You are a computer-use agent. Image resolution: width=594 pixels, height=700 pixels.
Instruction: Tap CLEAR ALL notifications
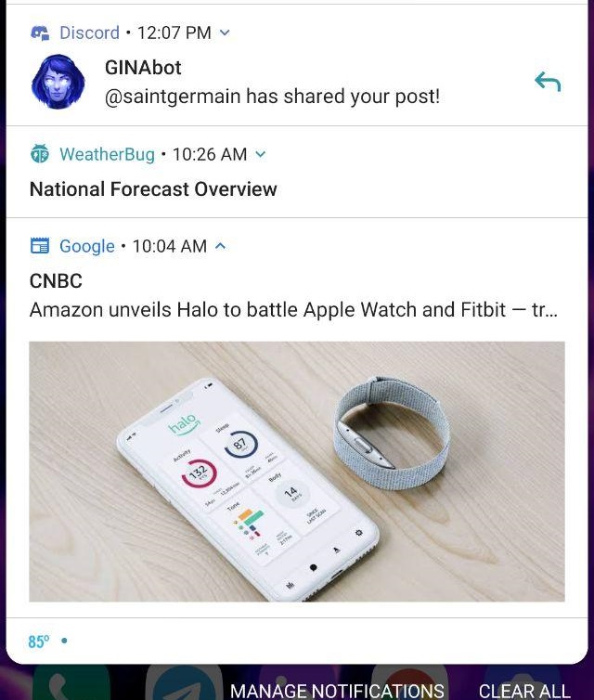click(524, 691)
